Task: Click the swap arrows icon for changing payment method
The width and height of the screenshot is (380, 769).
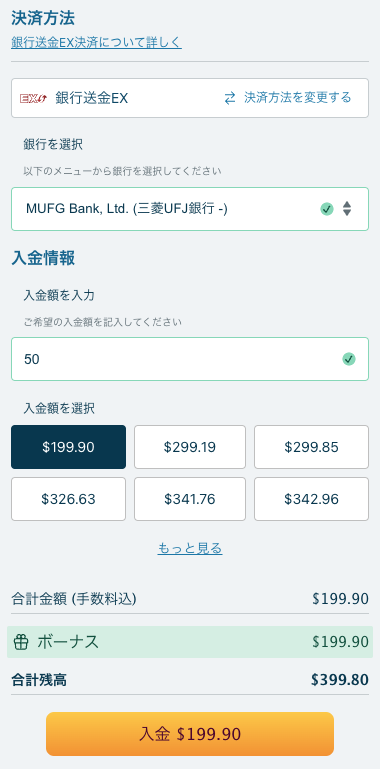Action: coord(230,98)
